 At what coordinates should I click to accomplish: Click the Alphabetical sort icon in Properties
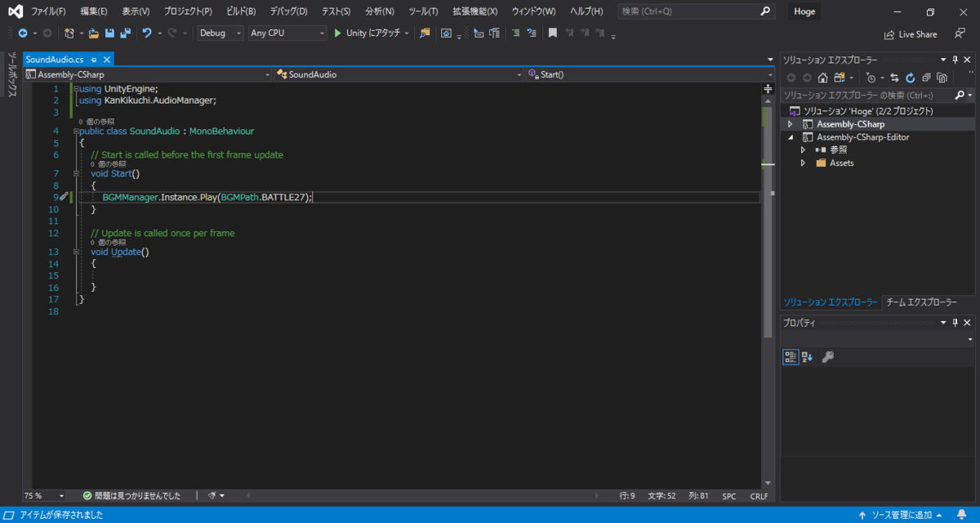point(807,357)
